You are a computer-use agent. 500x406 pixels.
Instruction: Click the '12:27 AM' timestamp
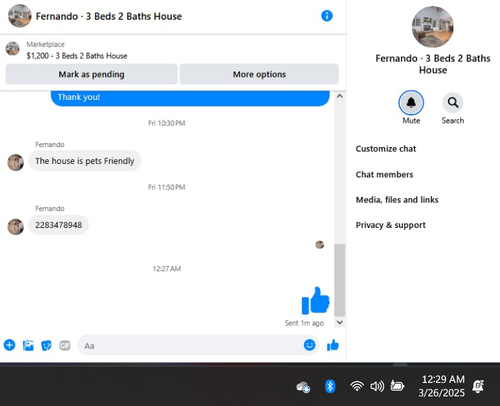[x=167, y=269]
